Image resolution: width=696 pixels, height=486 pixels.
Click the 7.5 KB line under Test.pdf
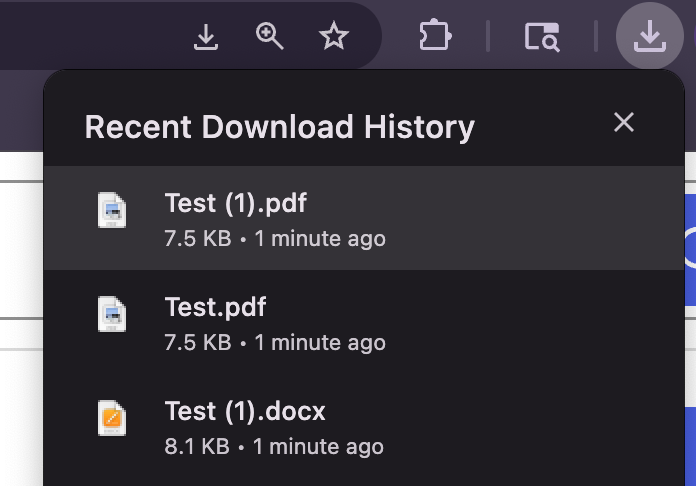[x=275, y=343]
